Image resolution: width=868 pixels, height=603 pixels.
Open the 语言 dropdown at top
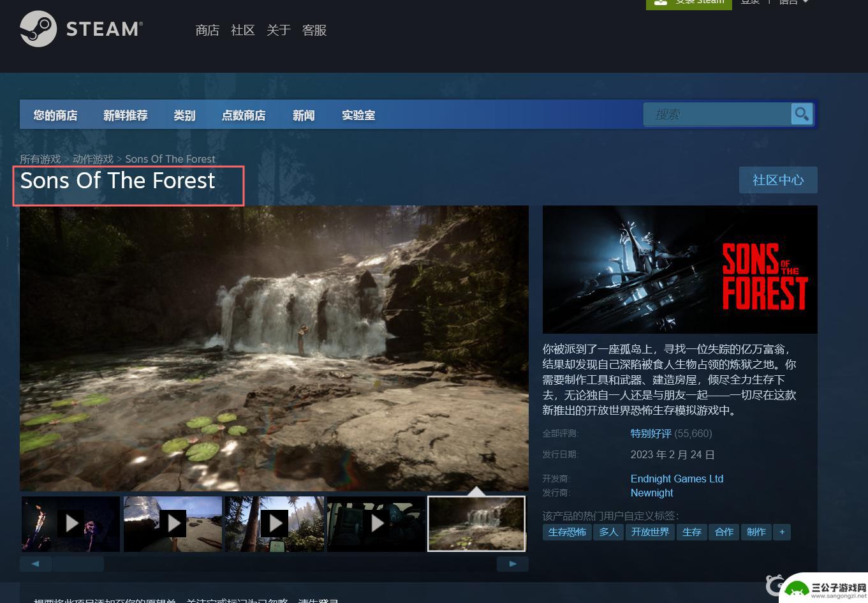point(793,3)
